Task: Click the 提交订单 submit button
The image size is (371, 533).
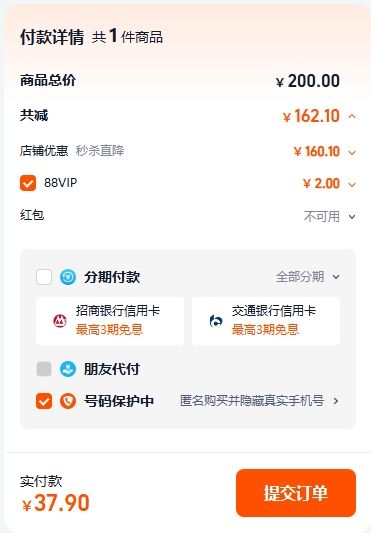Action: tap(296, 493)
